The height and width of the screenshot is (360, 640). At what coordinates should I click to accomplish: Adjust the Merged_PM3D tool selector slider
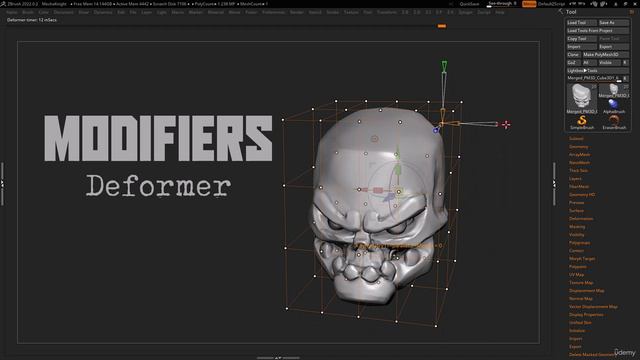(x=594, y=78)
